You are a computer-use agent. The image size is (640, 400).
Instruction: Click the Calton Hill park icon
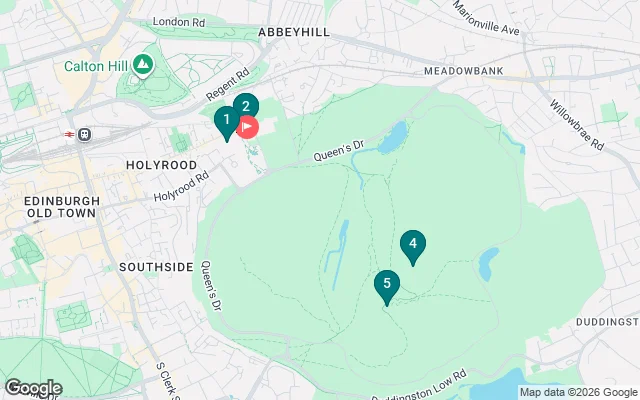[142, 66]
